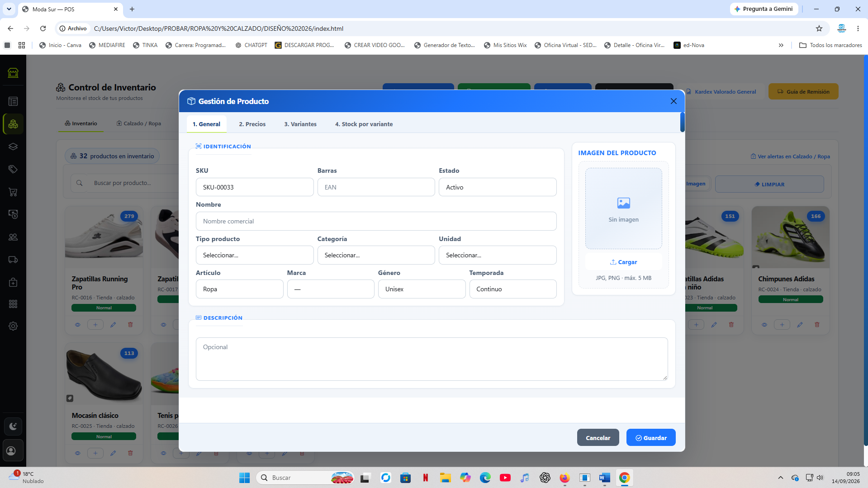Open Netflix from the Windows taskbar
This screenshot has height=488, width=868.
tap(425, 478)
